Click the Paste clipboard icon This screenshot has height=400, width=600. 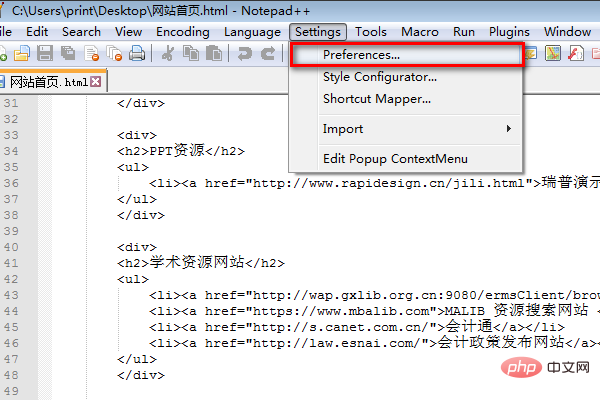coord(214,53)
